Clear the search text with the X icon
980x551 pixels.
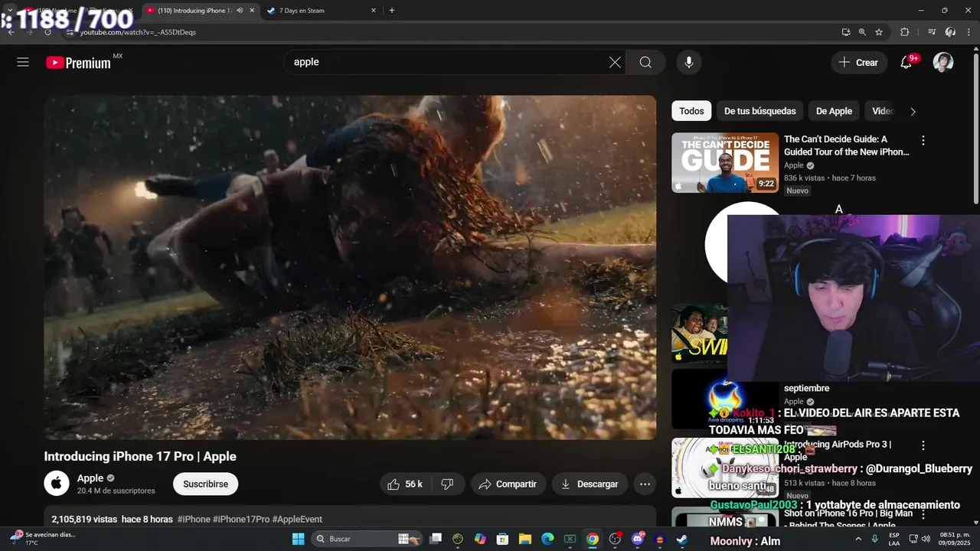click(x=615, y=62)
